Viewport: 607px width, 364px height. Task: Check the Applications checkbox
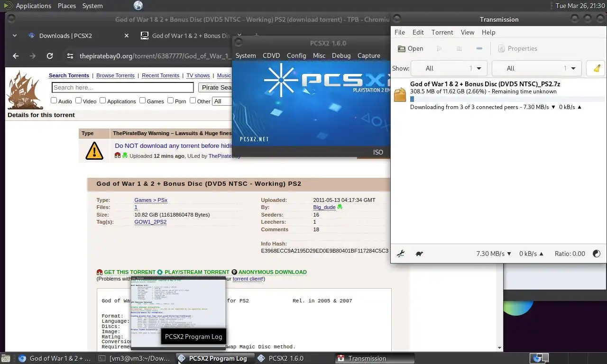(x=102, y=100)
